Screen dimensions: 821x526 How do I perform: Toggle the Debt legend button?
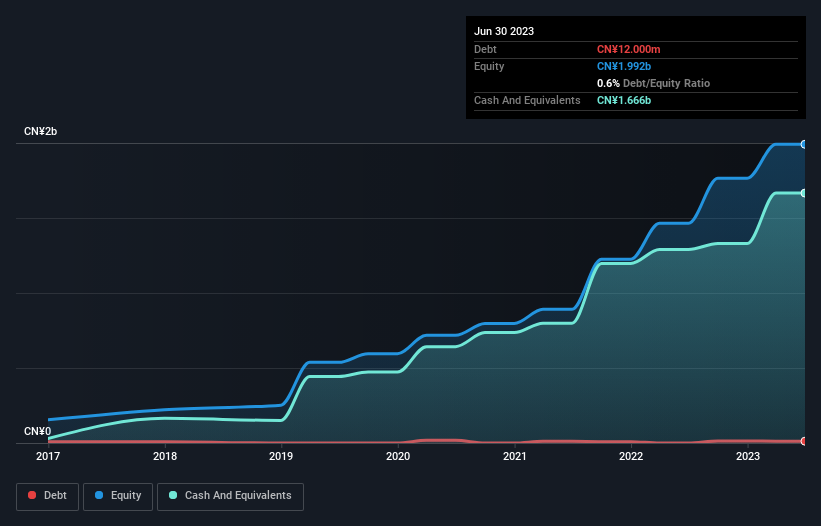(x=47, y=496)
